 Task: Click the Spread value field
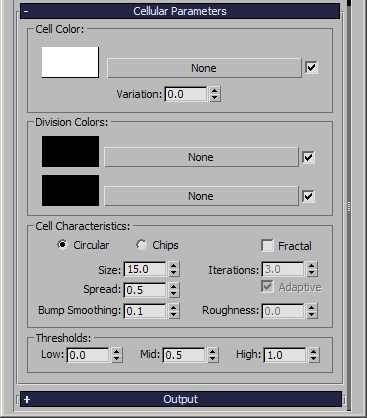[x=145, y=290]
